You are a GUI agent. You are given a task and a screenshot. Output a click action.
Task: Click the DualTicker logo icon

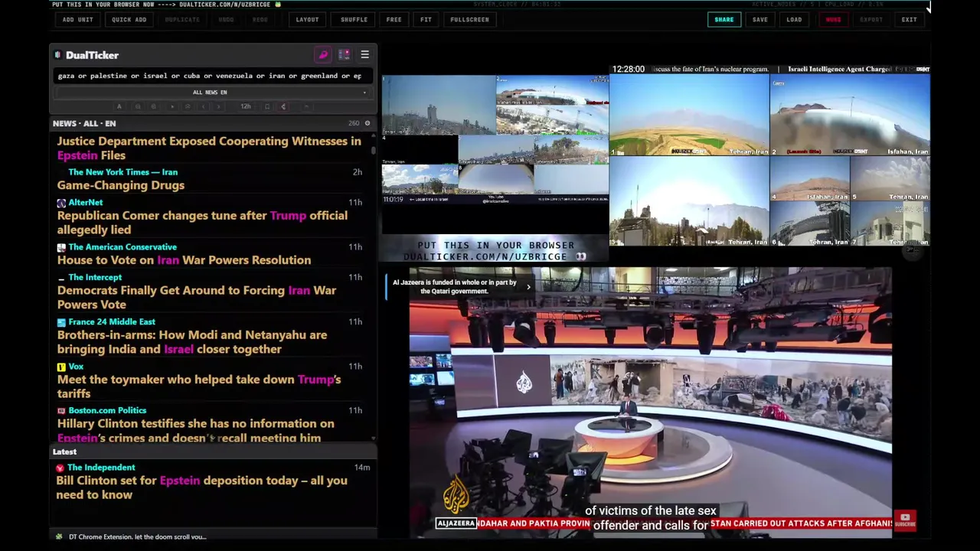[58, 55]
